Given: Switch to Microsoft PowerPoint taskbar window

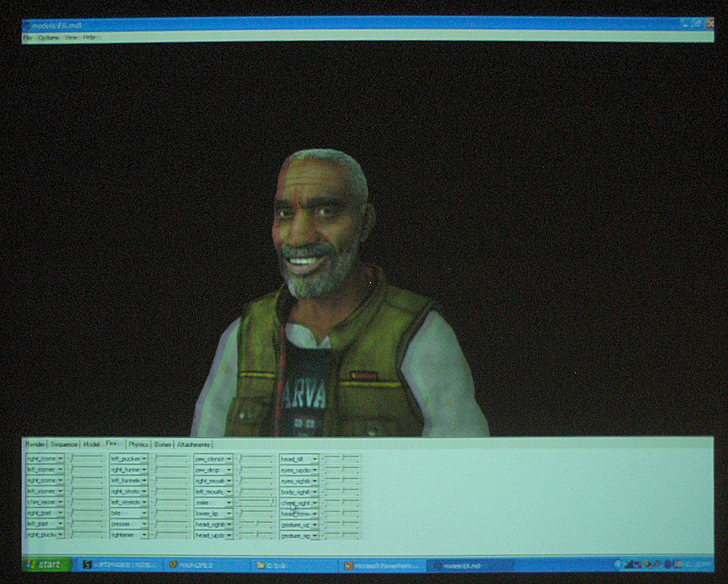Looking at the screenshot, I should point(383,565).
